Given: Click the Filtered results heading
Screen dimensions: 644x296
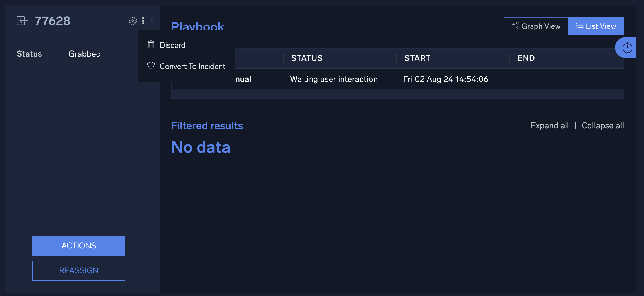Looking at the screenshot, I should (207, 126).
